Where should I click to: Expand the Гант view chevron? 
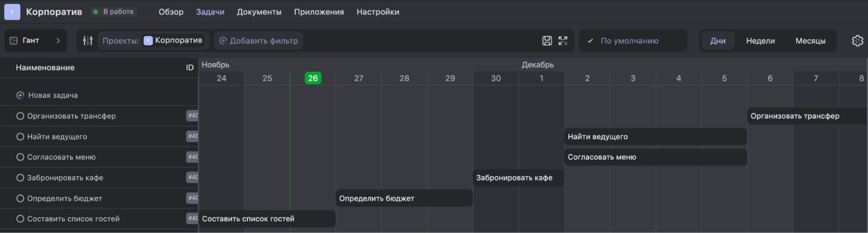(58, 40)
